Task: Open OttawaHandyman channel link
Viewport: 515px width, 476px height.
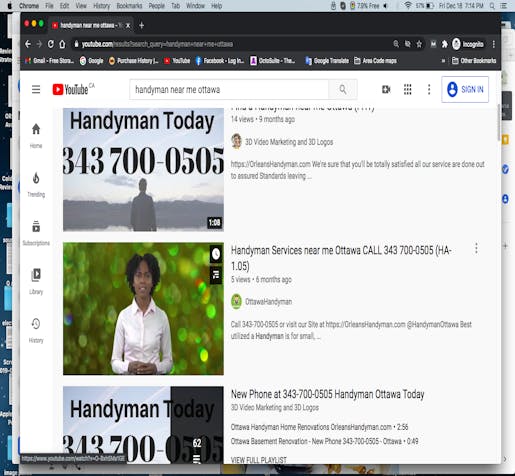Action: pos(268,302)
